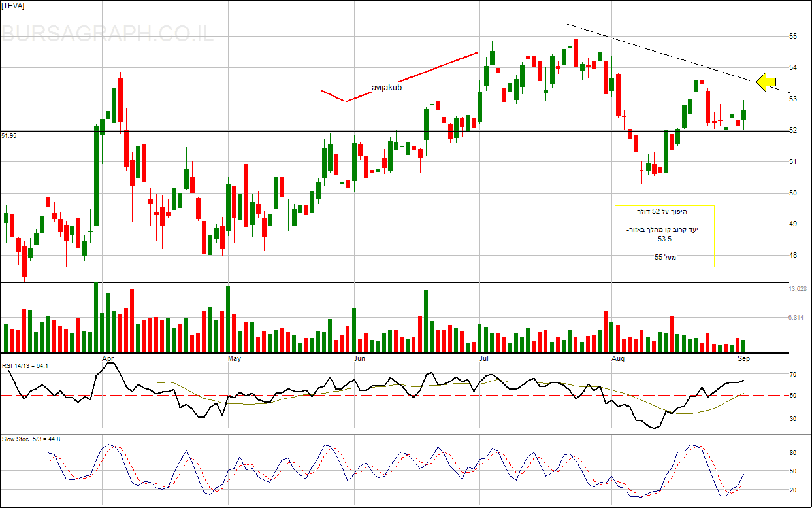
Task: Click the 70 level on RSI axis
Action: coord(792,375)
